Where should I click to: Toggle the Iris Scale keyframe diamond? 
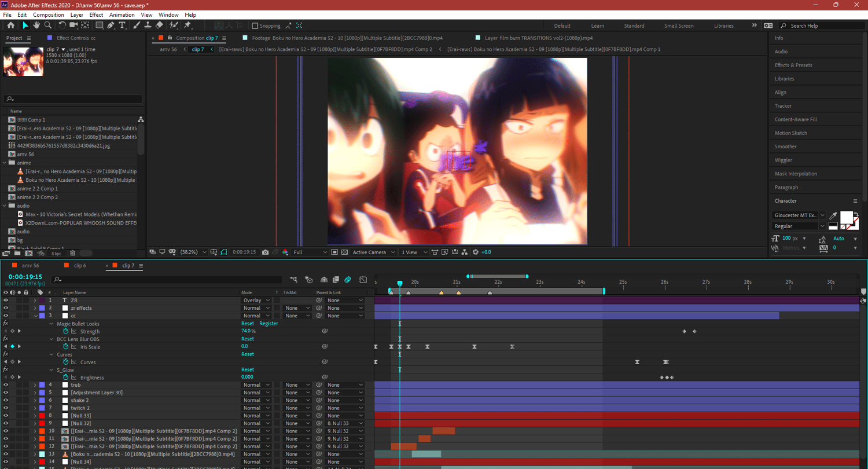click(x=12, y=347)
